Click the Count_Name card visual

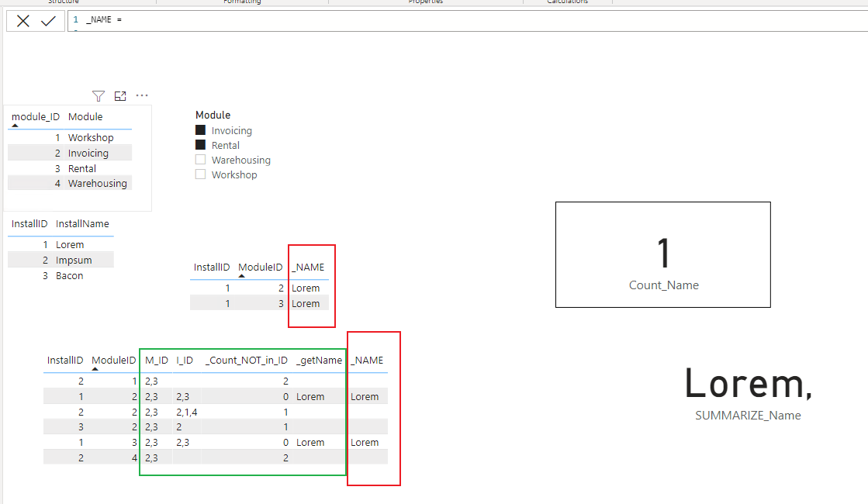[x=663, y=254]
